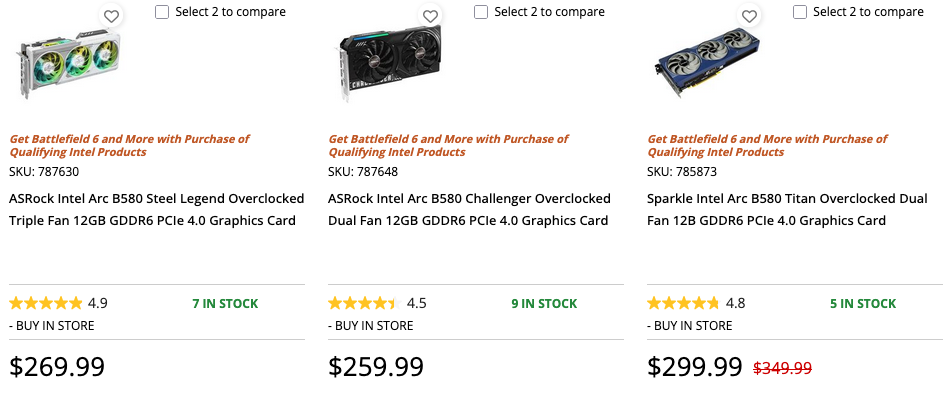Viewport: 947px width, 399px height.
Task: Click Battlefield 6 promo above SKU 785873
Action: click(767, 145)
